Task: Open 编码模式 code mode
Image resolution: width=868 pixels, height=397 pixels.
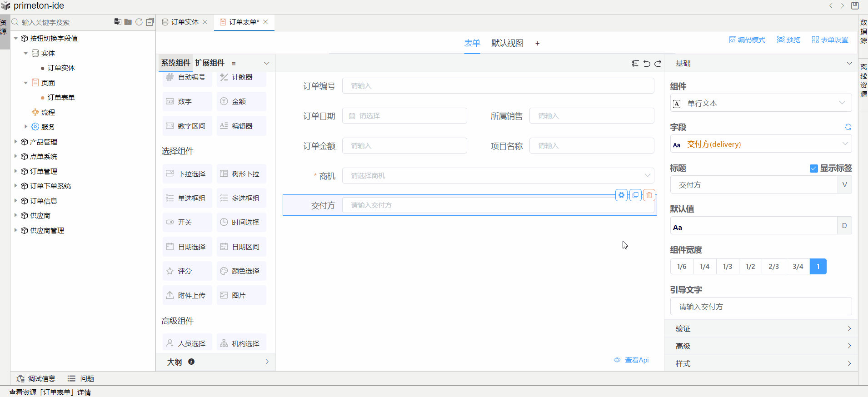Action: point(747,40)
